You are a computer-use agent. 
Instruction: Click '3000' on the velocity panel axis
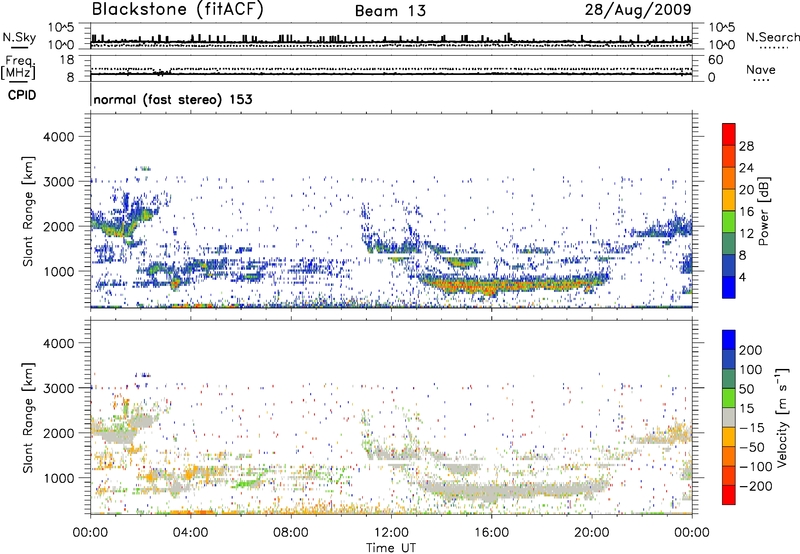[58, 388]
